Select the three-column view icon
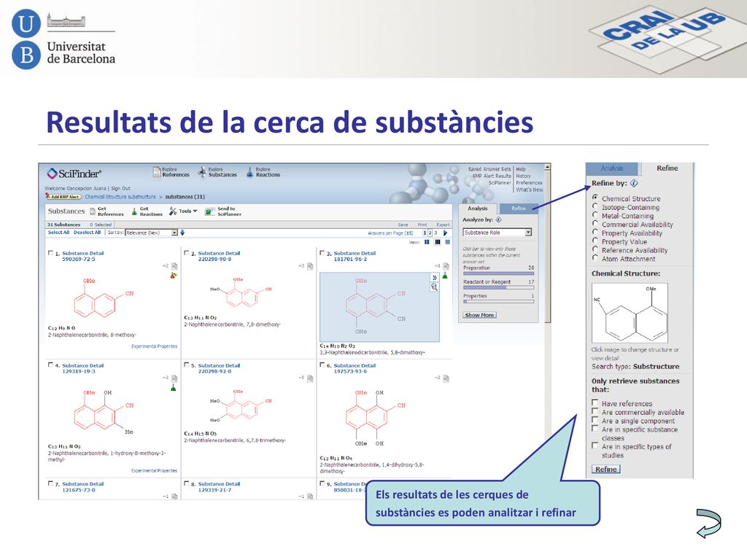Viewport: 747px width, 560px height. pos(438,242)
